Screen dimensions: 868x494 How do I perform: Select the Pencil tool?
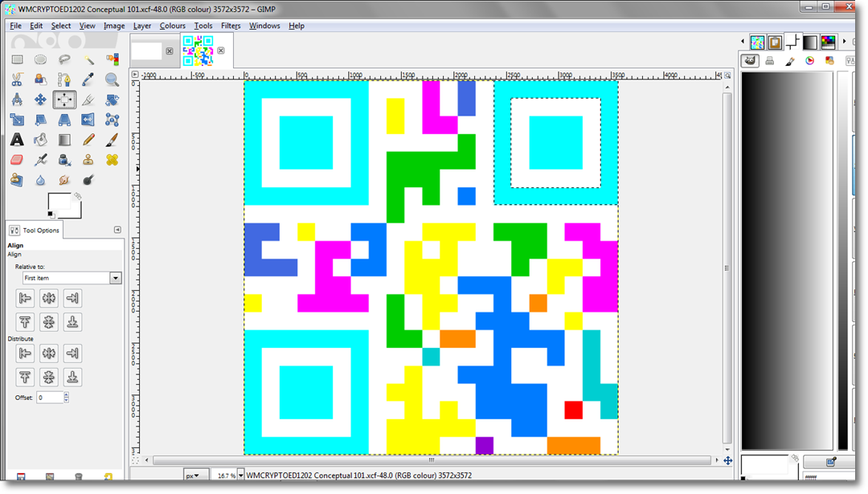pos(88,140)
